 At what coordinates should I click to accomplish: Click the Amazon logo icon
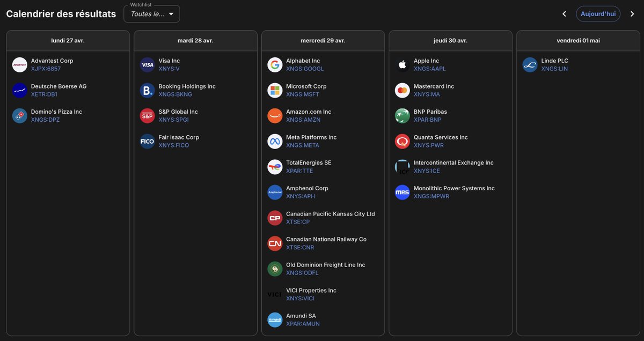click(275, 116)
